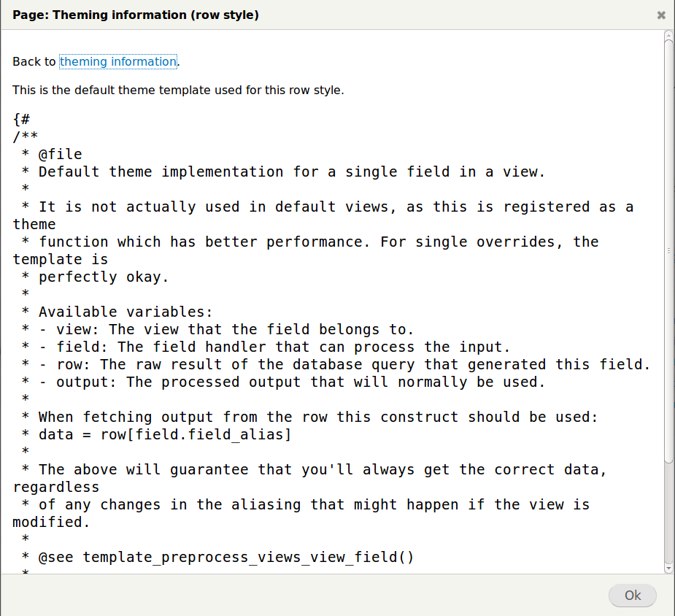Click the '- view:' variable description line
The image size is (675, 616).
[x=217, y=330]
